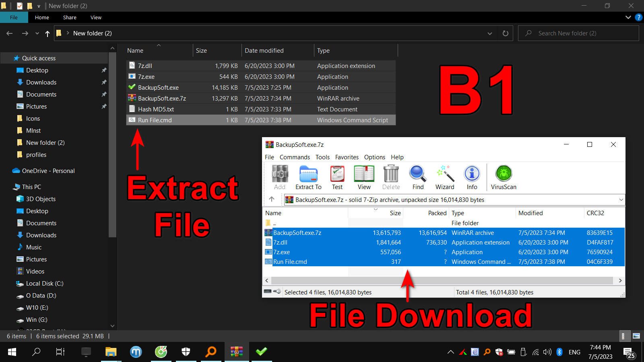The height and width of the screenshot is (362, 644).
Task: Open volume control in system tray
Action: (547, 352)
